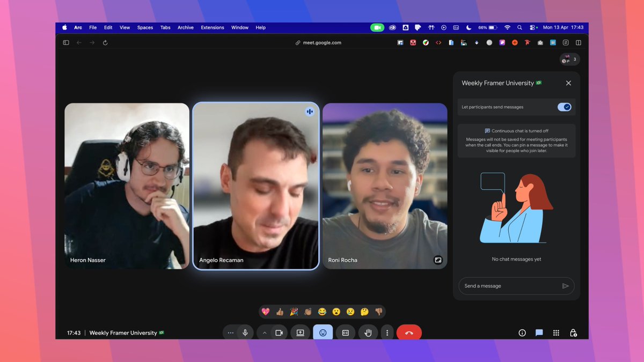Leave the call with red hang-up button
The height and width of the screenshot is (362, 644).
[x=409, y=333]
